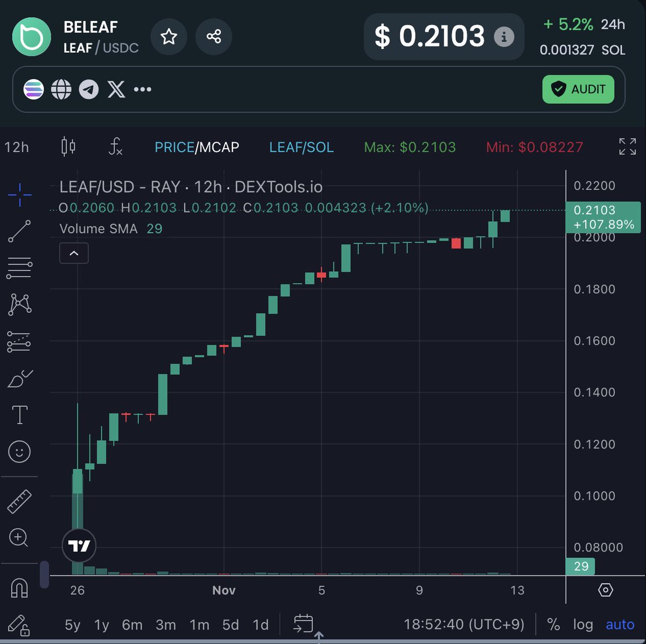Image resolution: width=646 pixels, height=644 pixels.
Task: Toggle percent scale with % button
Action: [x=553, y=625]
